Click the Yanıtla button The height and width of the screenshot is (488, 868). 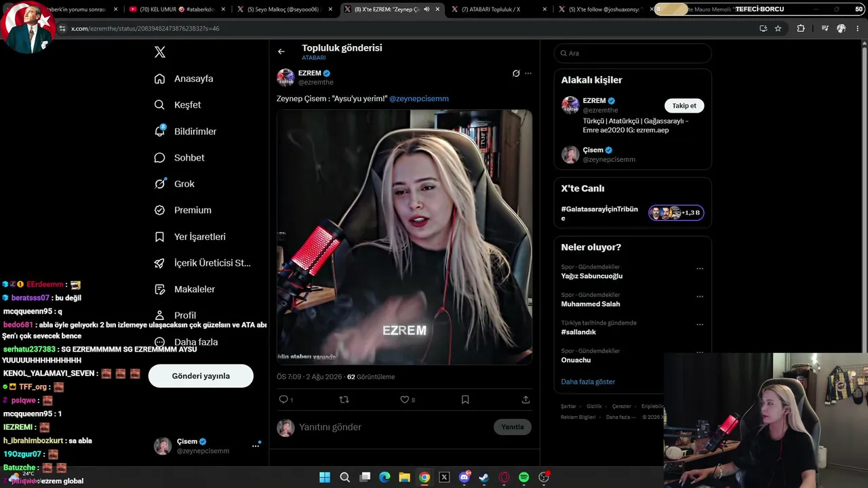513,427
